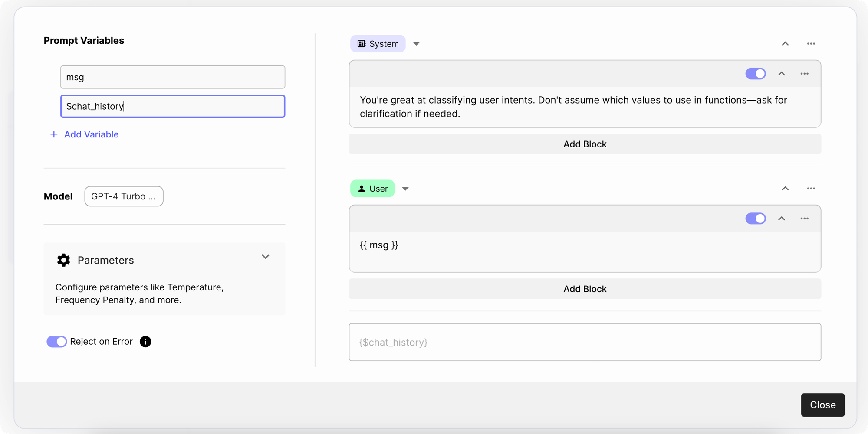Expand the Parameters panel chevron
Image resolution: width=868 pixels, height=434 pixels.
click(x=266, y=257)
